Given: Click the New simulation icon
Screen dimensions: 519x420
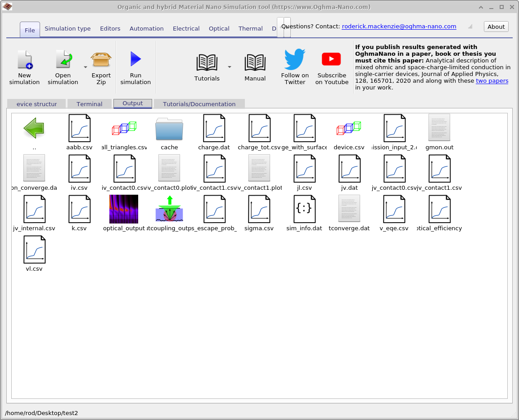Looking at the screenshot, I should click(x=25, y=60).
